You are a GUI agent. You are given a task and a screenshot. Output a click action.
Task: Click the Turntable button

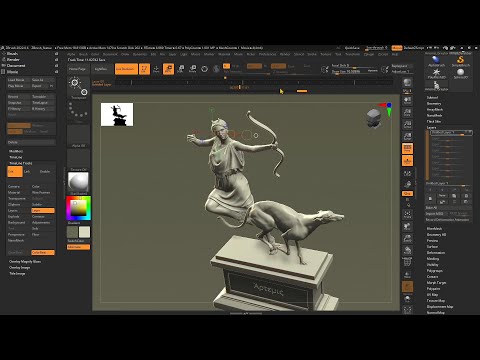(43, 97)
